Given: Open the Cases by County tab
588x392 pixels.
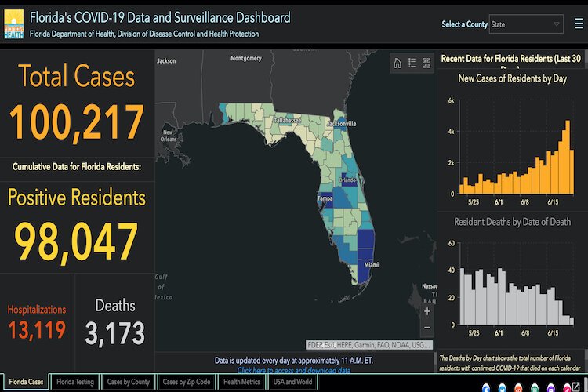Looking at the screenshot, I should [x=129, y=382].
